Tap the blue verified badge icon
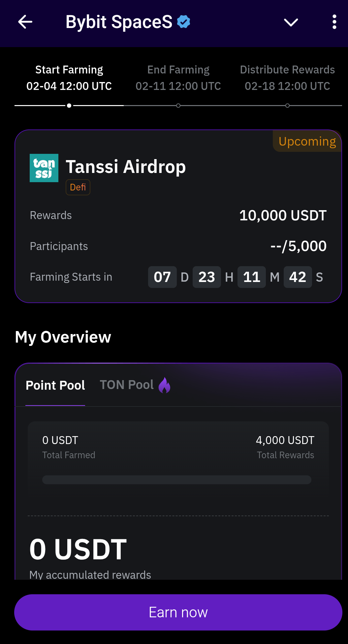Viewport: 348px width, 644px height. tap(184, 22)
